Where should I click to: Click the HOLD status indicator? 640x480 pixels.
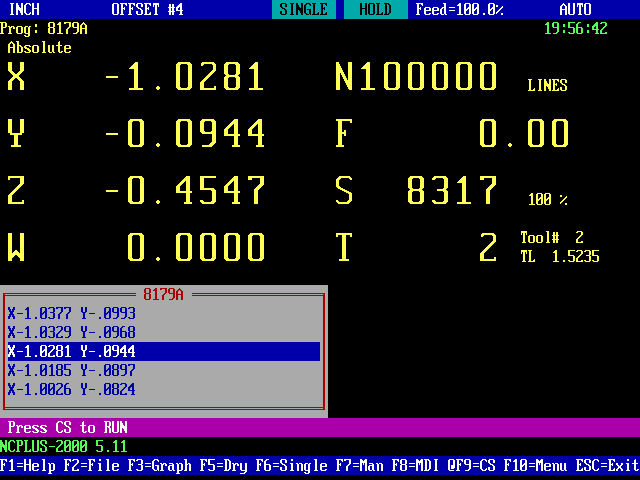pyautogui.click(x=376, y=9)
